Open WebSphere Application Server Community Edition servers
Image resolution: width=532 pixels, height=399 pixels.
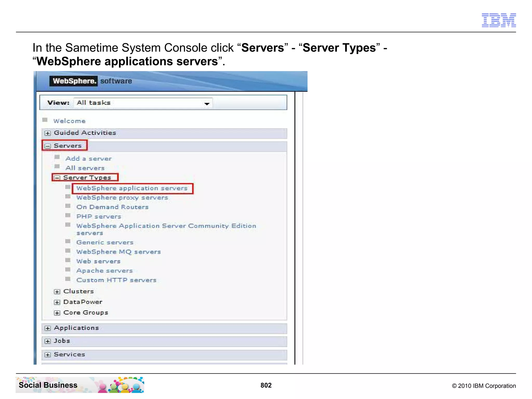(x=166, y=229)
